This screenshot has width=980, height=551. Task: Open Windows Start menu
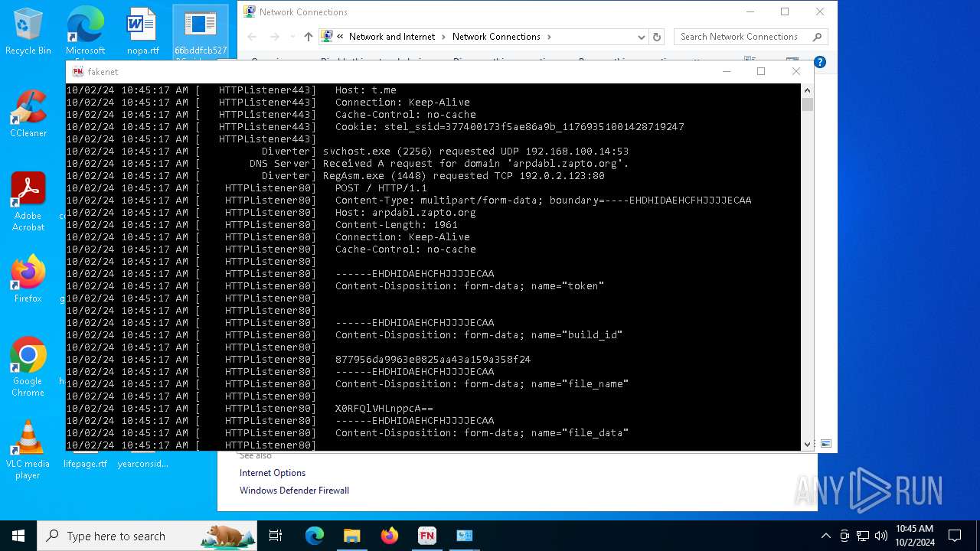pos(18,536)
